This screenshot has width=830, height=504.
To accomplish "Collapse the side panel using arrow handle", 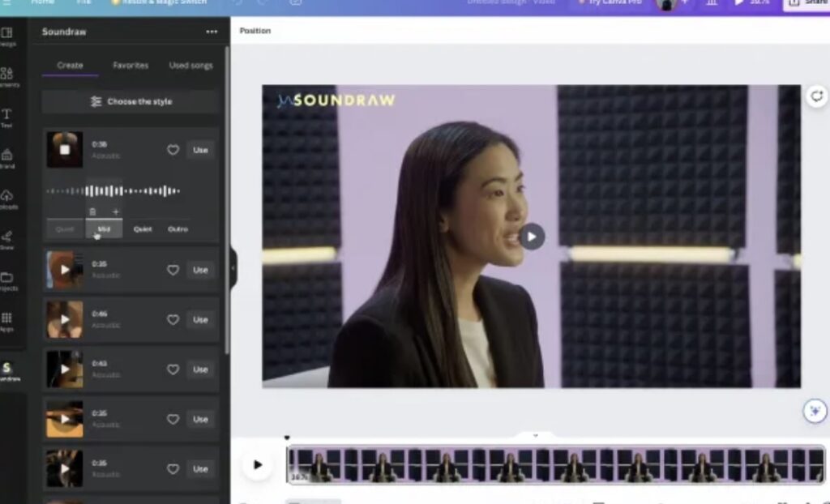I will [x=233, y=267].
